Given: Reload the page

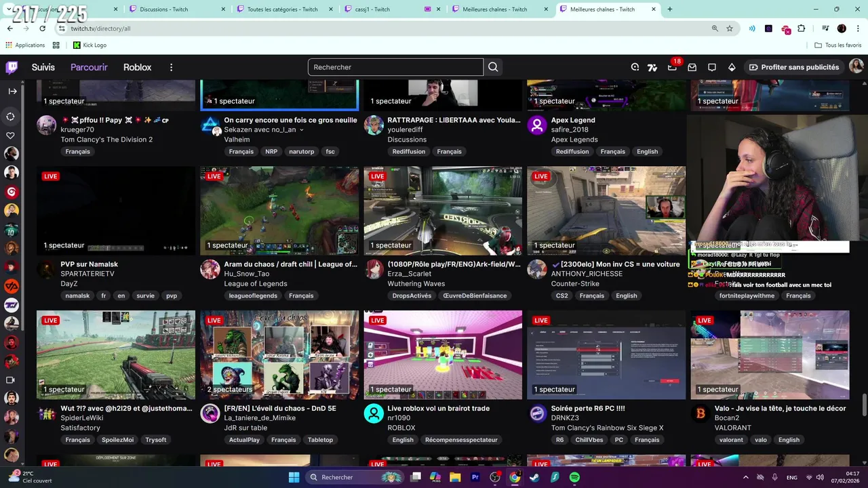Looking at the screenshot, I should pyautogui.click(x=42, y=28).
